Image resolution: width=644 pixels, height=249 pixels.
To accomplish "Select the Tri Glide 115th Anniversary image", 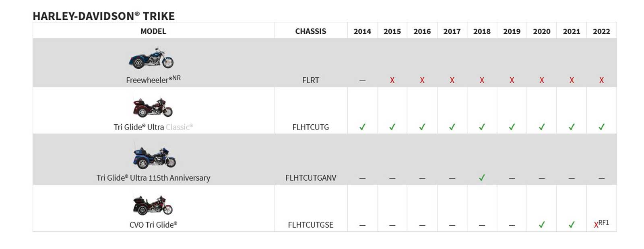I will click(x=155, y=156).
